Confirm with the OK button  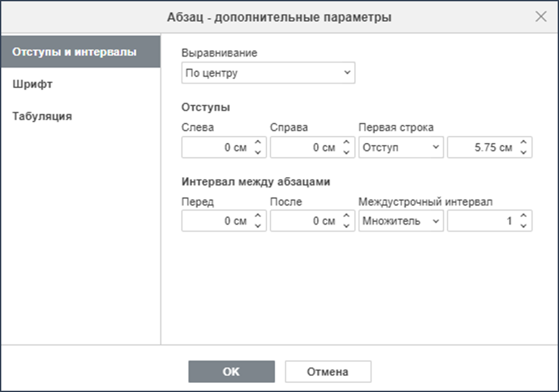click(x=232, y=371)
